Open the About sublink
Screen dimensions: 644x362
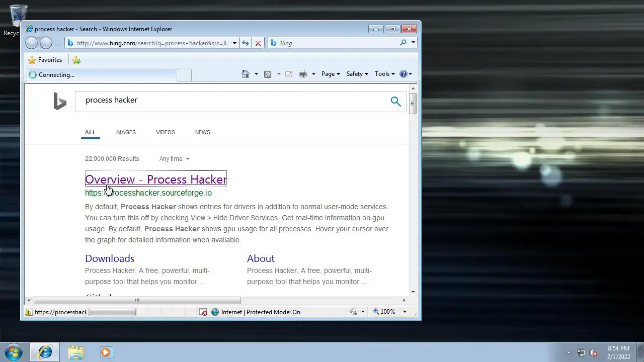click(x=261, y=258)
